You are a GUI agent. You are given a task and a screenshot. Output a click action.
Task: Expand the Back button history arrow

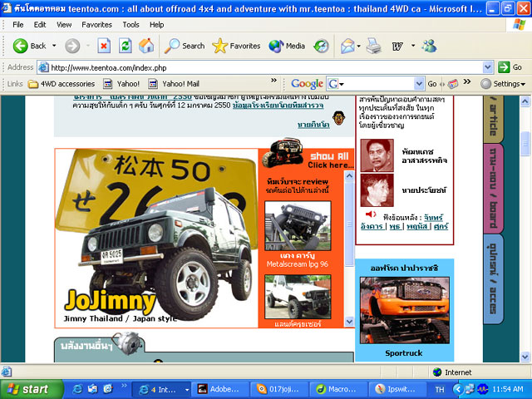[x=56, y=46]
